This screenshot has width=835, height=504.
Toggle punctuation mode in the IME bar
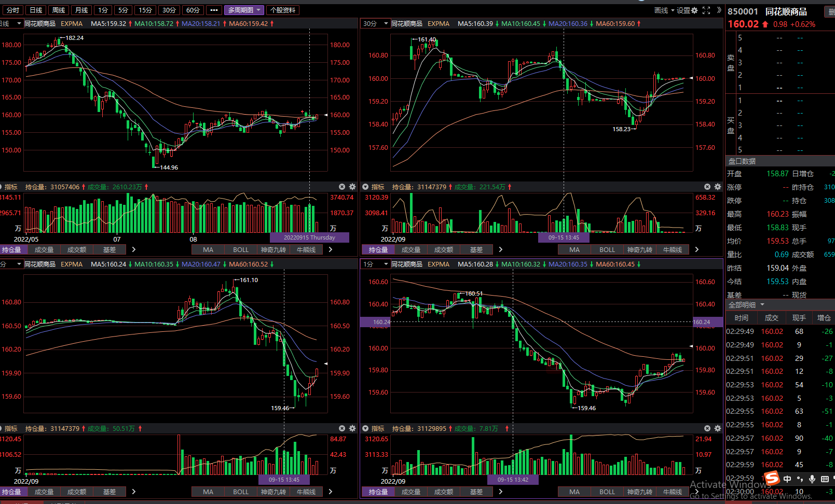(x=800, y=479)
